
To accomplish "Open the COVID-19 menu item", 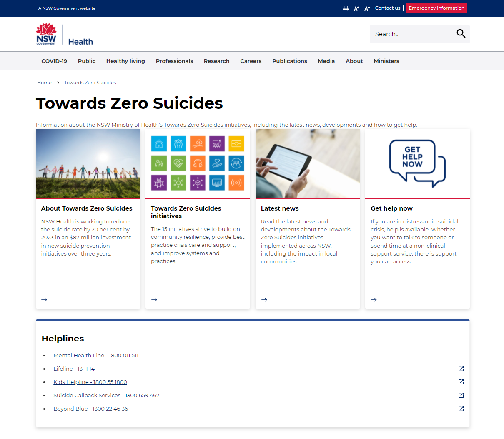I will (x=54, y=61).
